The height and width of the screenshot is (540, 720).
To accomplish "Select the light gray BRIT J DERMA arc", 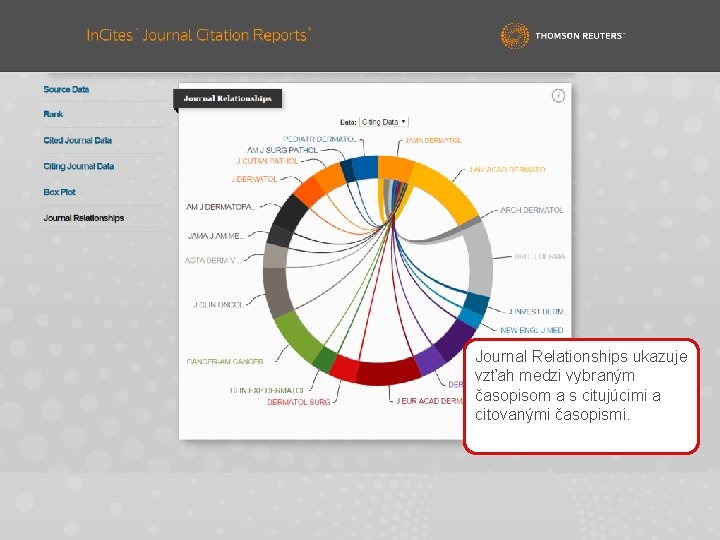I will [x=479, y=259].
